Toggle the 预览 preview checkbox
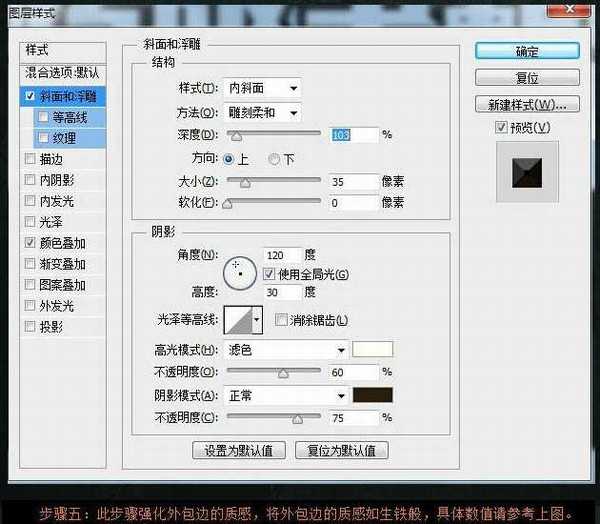 point(501,127)
